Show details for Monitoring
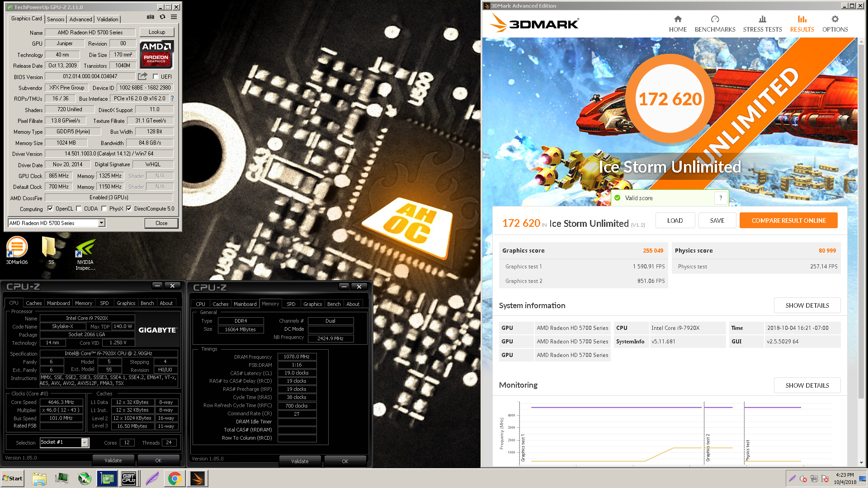This screenshot has width=868, height=488. 807,385
